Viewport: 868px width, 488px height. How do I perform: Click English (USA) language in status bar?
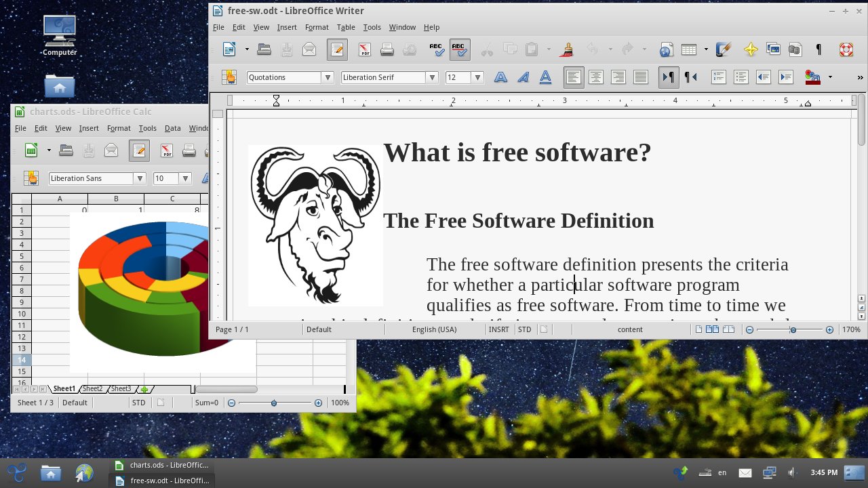click(434, 329)
